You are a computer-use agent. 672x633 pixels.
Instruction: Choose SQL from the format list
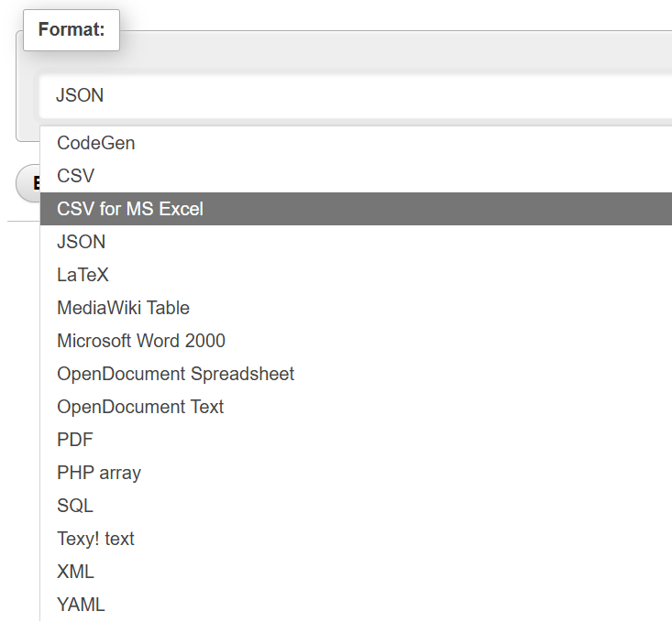coord(356,506)
